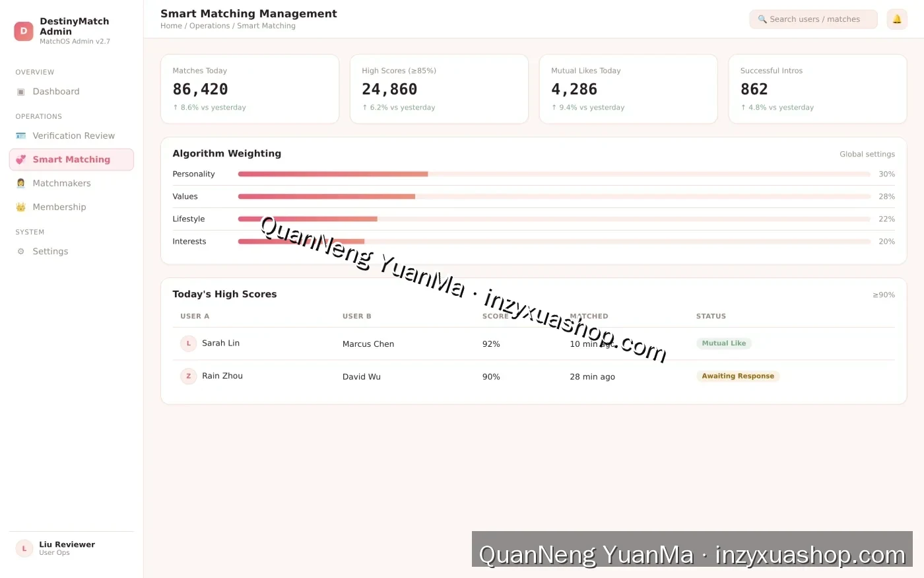
Task: Navigate to Membership page
Action: (71, 207)
